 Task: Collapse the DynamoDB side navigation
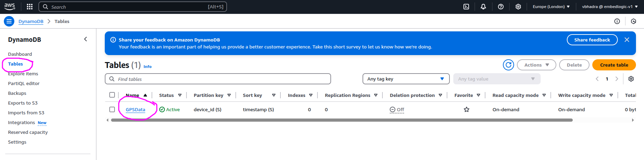click(x=86, y=39)
